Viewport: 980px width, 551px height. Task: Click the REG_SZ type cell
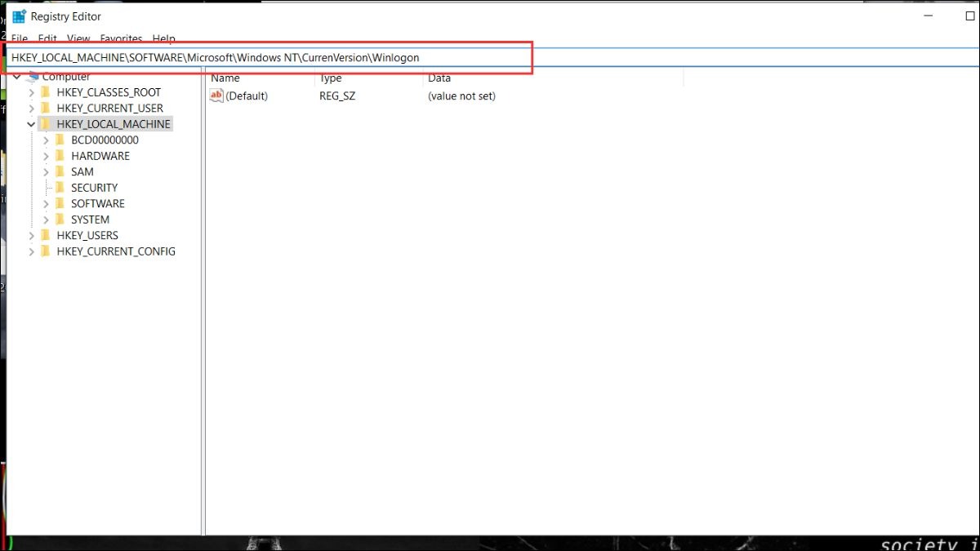337,96
